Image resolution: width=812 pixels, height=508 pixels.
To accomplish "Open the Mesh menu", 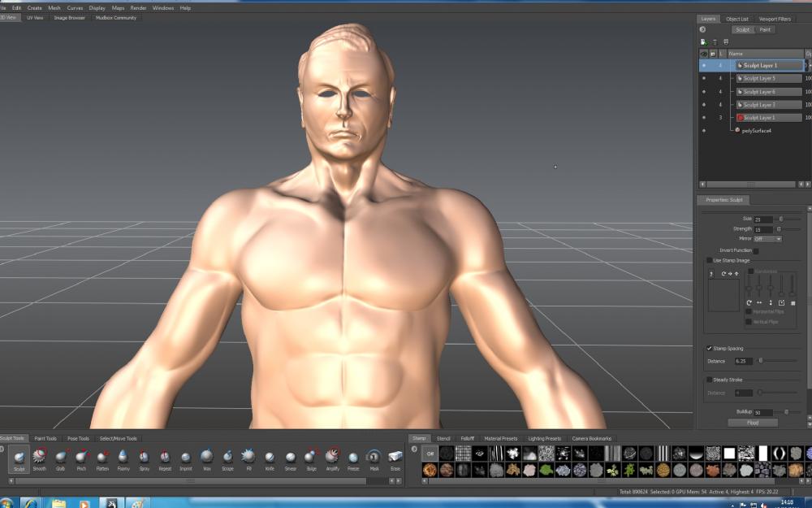I will (x=54, y=8).
